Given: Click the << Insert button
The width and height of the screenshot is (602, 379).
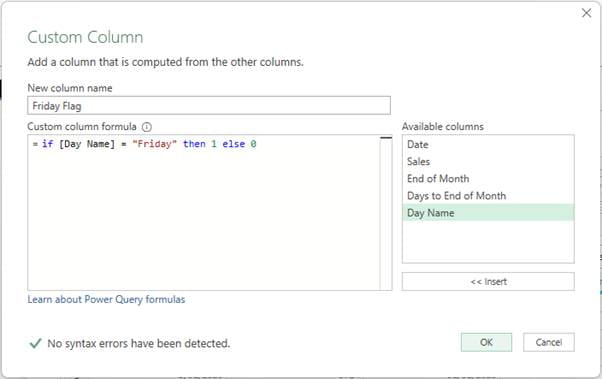Looking at the screenshot, I should click(x=488, y=281).
